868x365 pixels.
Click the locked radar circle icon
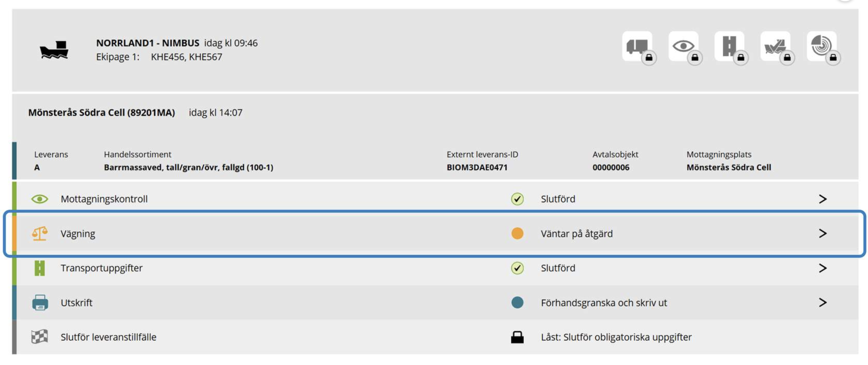click(822, 46)
